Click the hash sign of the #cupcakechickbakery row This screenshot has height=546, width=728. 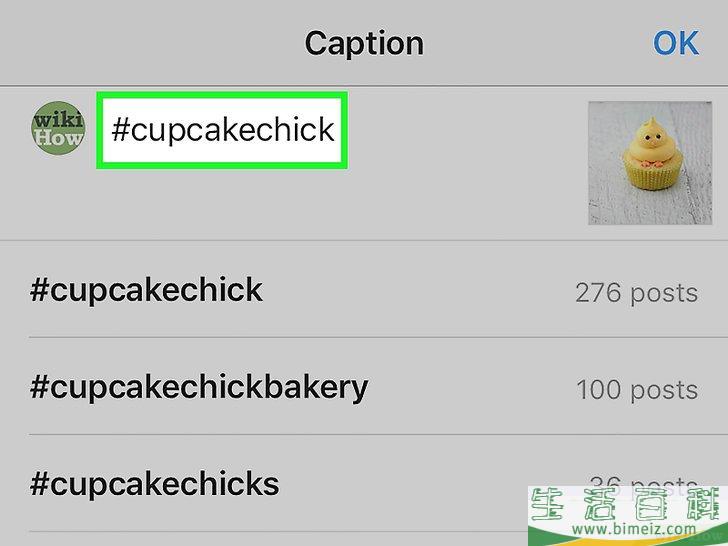pyautogui.click(x=39, y=387)
